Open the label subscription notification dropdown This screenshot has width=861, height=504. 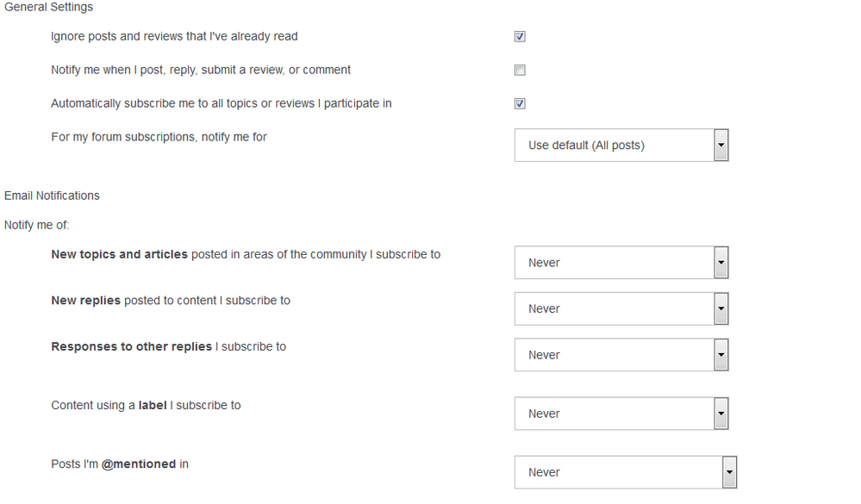click(621, 414)
